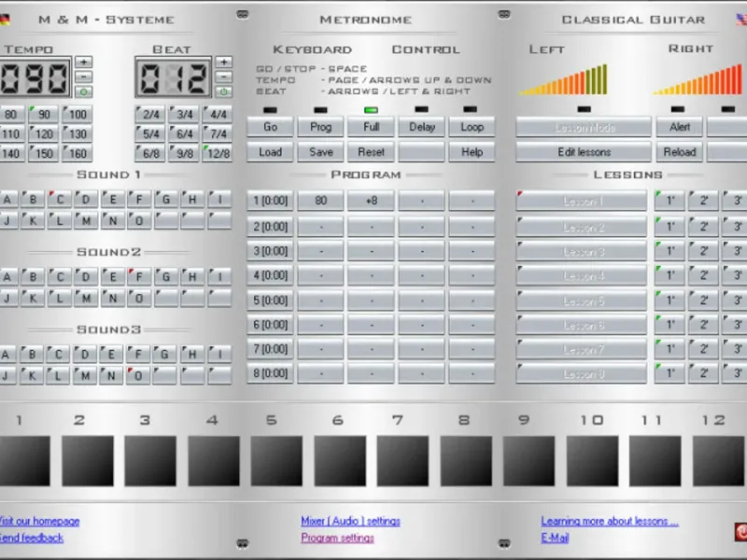Decrease tempo with the Tempo minus button

(x=83, y=77)
